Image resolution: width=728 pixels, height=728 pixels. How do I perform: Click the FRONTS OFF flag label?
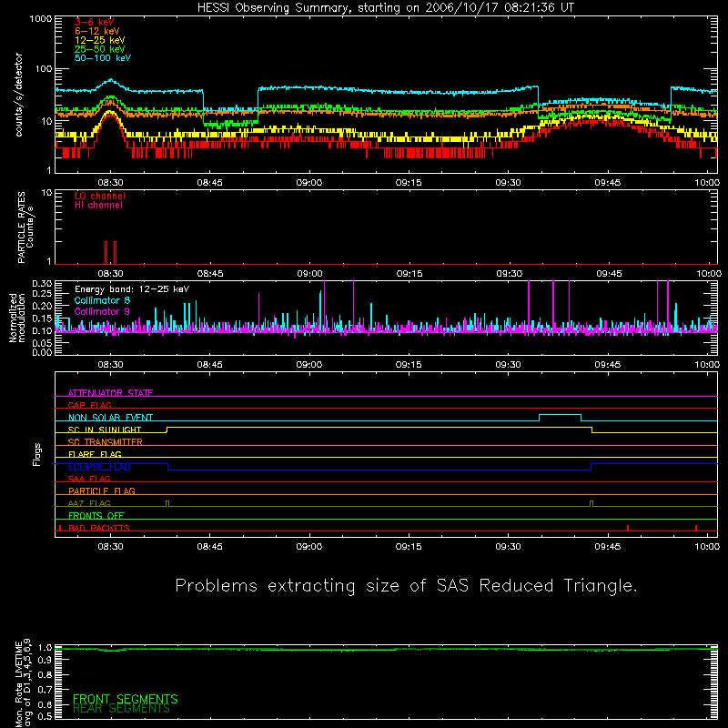coord(96,515)
